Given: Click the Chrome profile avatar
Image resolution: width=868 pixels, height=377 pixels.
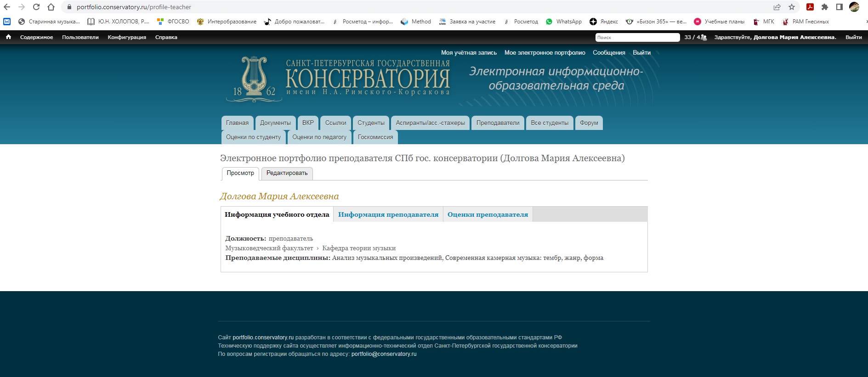Looking at the screenshot, I should pyautogui.click(x=854, y=7).
